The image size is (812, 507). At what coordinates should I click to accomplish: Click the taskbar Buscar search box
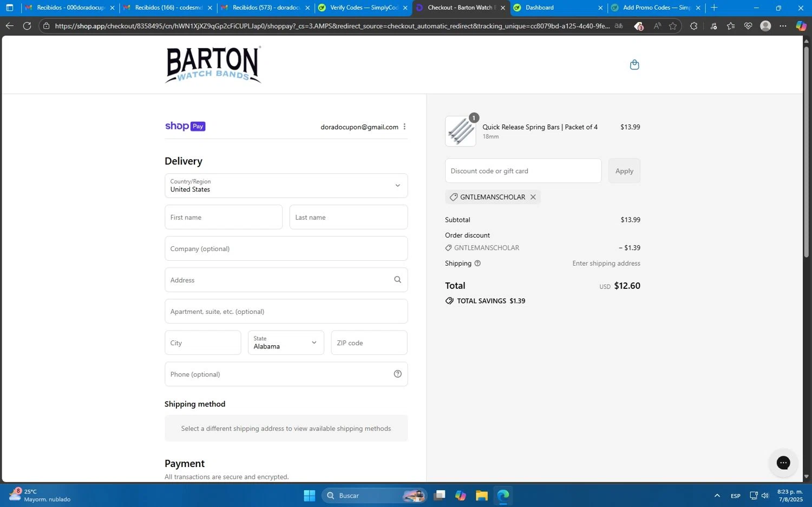coord(375,496)
